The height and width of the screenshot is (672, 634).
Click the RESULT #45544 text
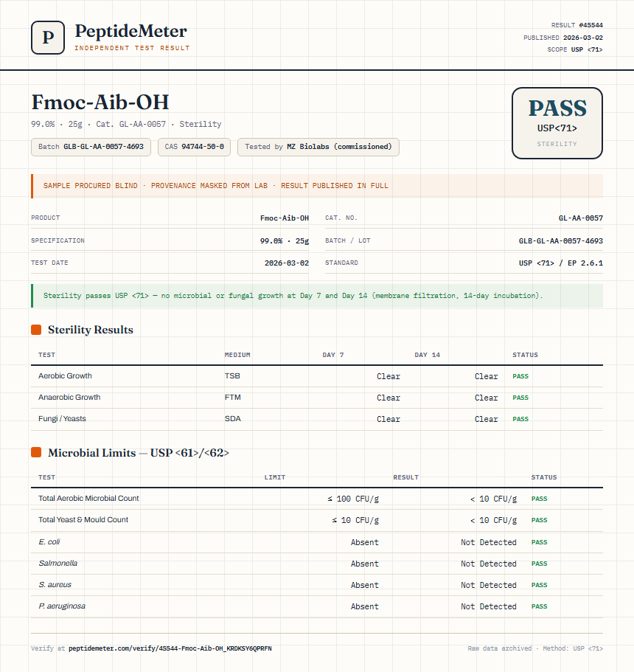[577, 25]
